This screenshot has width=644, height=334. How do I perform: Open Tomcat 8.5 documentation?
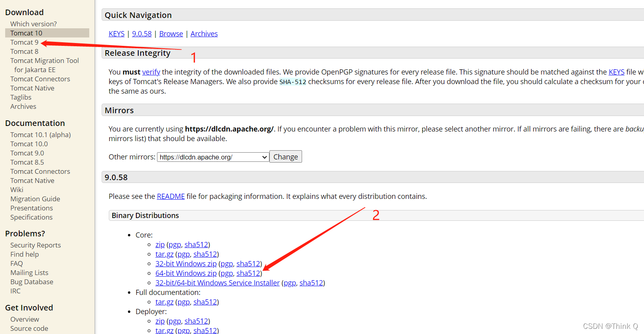[27, 162]
